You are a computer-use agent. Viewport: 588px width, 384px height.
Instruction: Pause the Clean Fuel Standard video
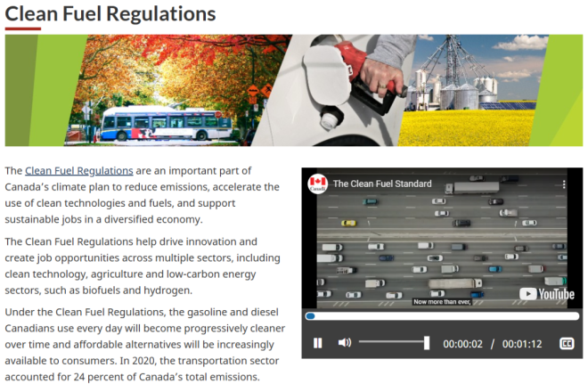pyautogui.click(x=317, y=343)
